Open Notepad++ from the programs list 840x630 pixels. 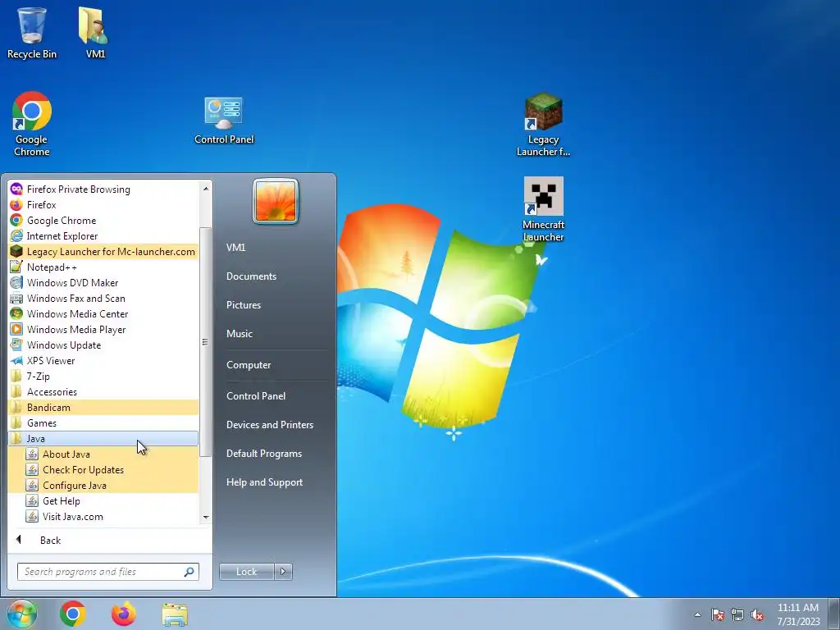(103, 267)
